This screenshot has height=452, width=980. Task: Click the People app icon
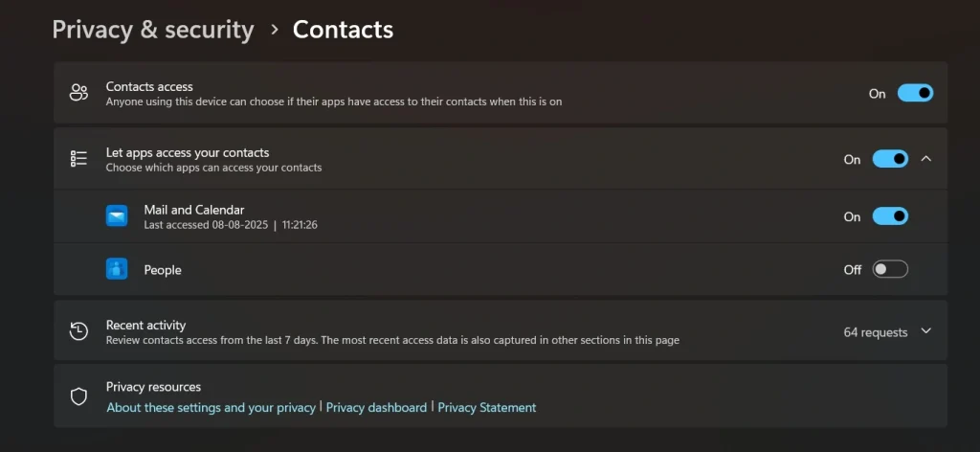click(117, 269)
